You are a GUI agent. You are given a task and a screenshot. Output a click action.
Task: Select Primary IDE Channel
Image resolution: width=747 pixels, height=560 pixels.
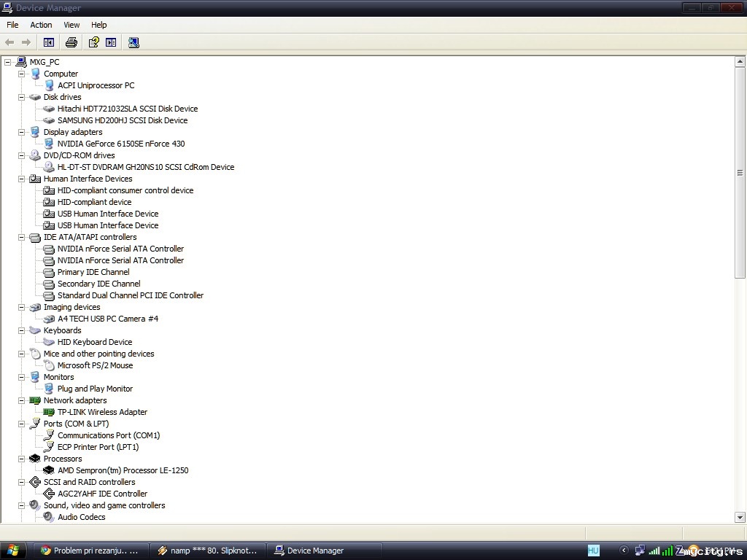[93, 272]
